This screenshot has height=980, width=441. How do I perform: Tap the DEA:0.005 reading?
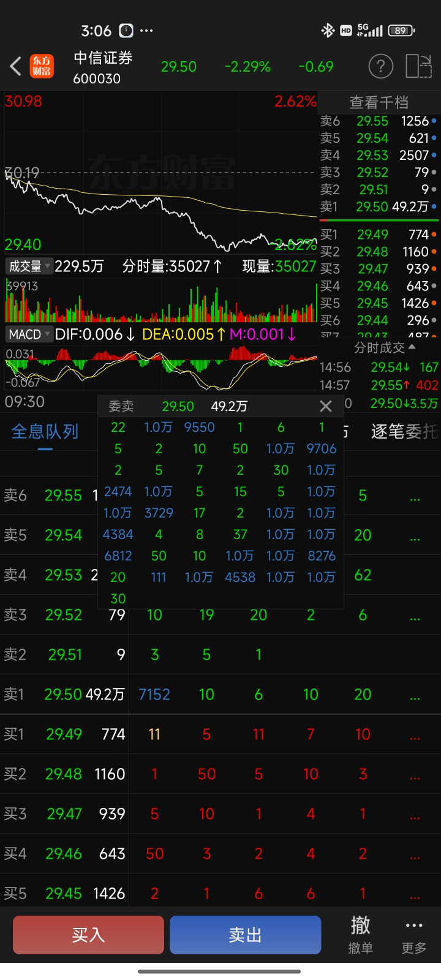[184, 334]
